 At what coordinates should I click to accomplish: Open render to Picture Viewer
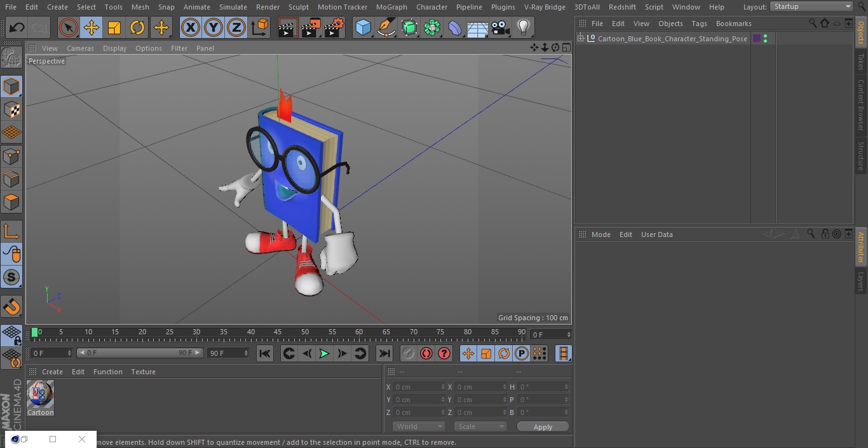[x=311, y=27]
